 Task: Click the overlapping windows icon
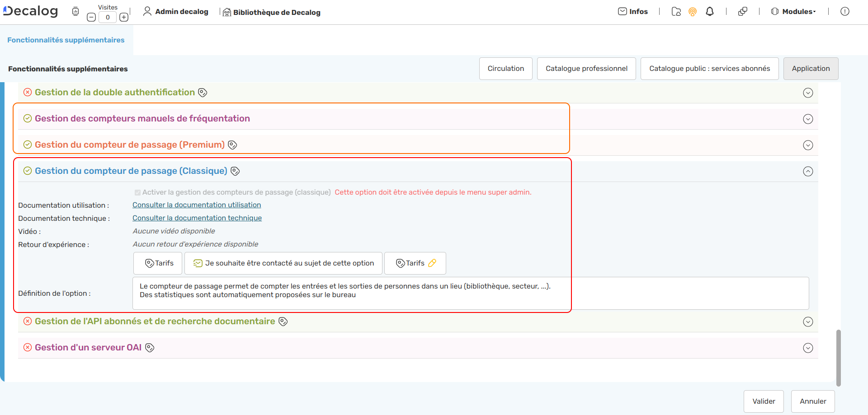(x=742, y=12)
